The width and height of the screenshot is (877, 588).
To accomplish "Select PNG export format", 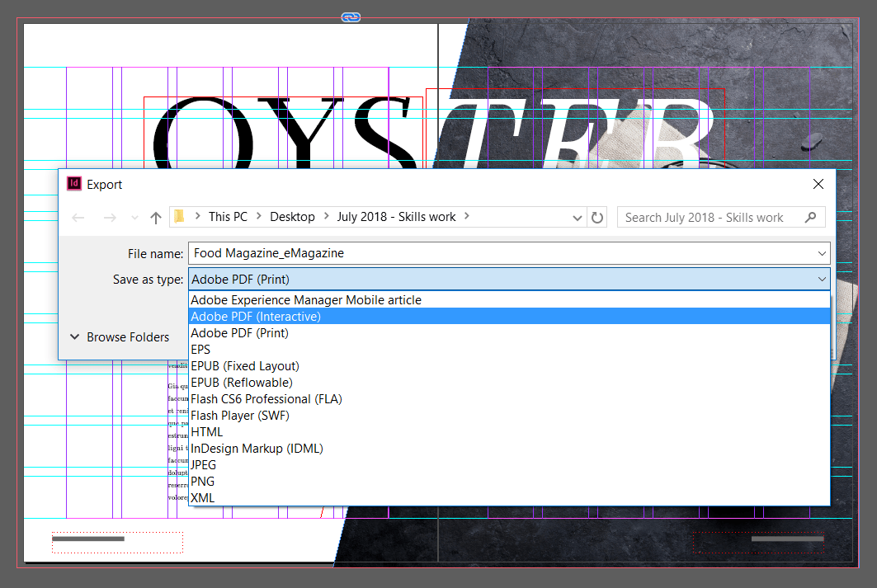I will click(x=509, y=482).
